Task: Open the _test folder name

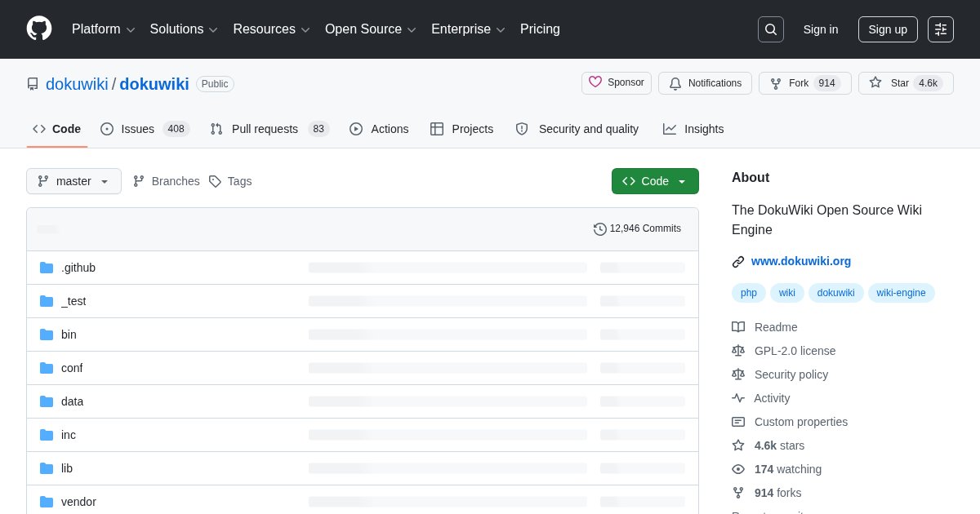Action: (73, 301)
